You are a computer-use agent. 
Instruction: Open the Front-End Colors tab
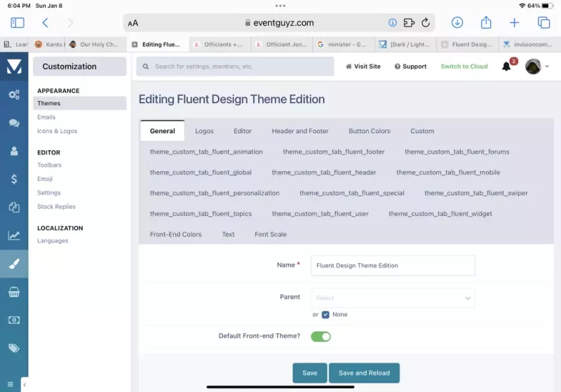(176, 235)
